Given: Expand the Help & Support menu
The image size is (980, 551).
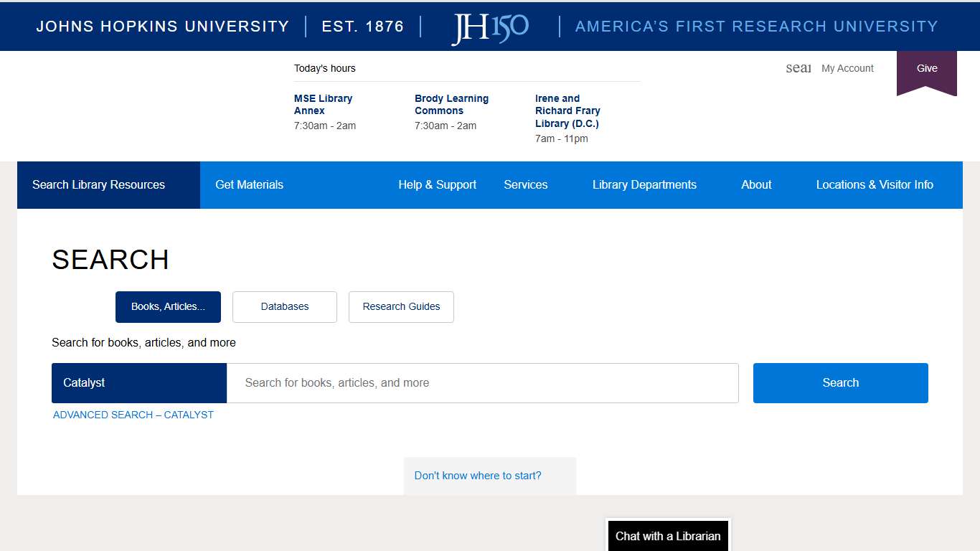Looking at the screenshot, I should (x=437, y=185).
